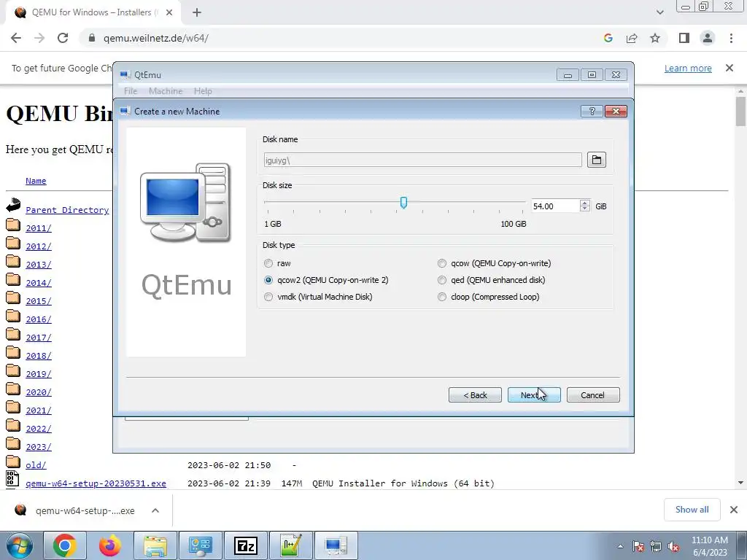Open Chrome from the taskbar
Viewport: 747px width, 560px height.
click(65, 545)
